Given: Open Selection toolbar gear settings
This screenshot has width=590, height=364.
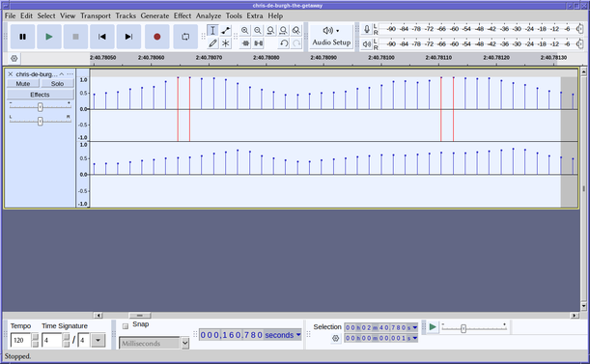Looking at the screenshot, I should (336, 338).
